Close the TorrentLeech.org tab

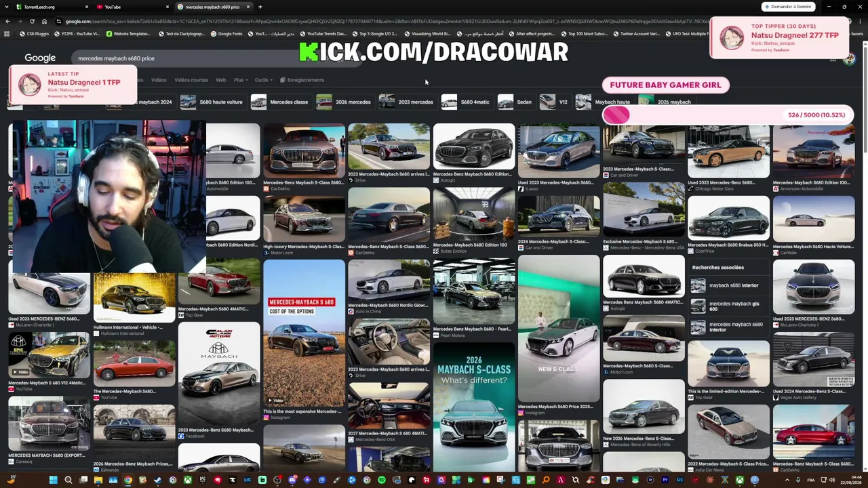point(86,7)
